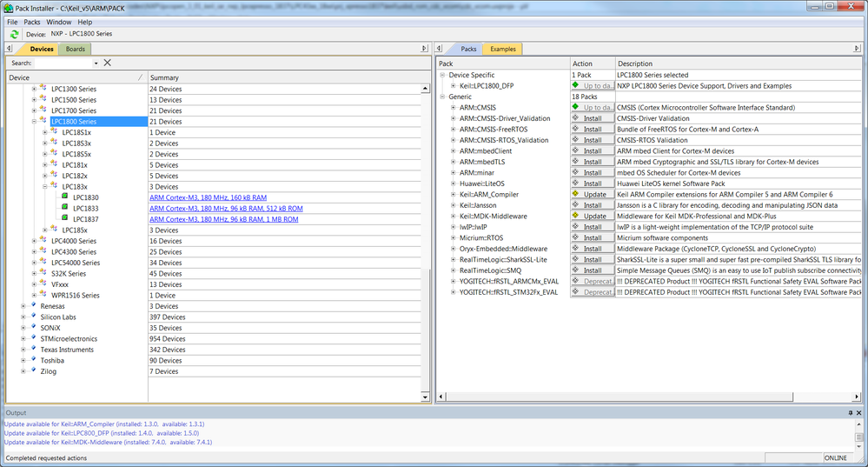This screenshot has width=868, height=467.
Task: Click the packs pane horizontal scrollbar
Action: click(620, 397)
